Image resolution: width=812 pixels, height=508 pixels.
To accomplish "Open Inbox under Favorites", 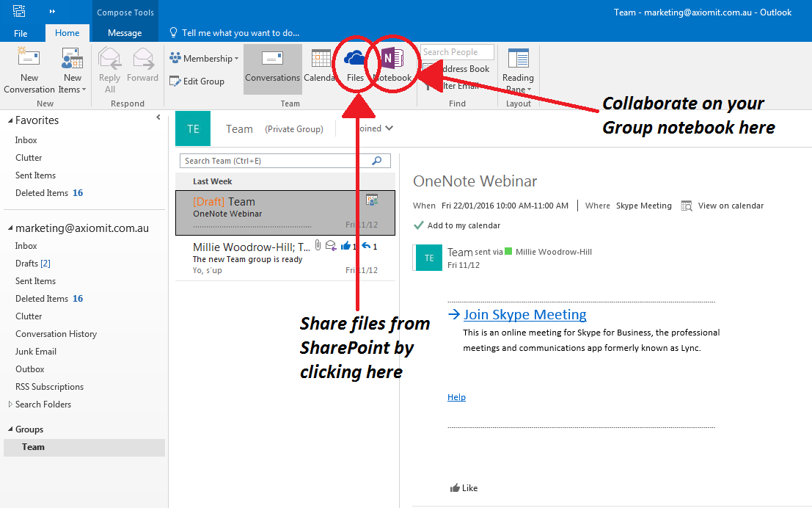I will pos(26,140).
